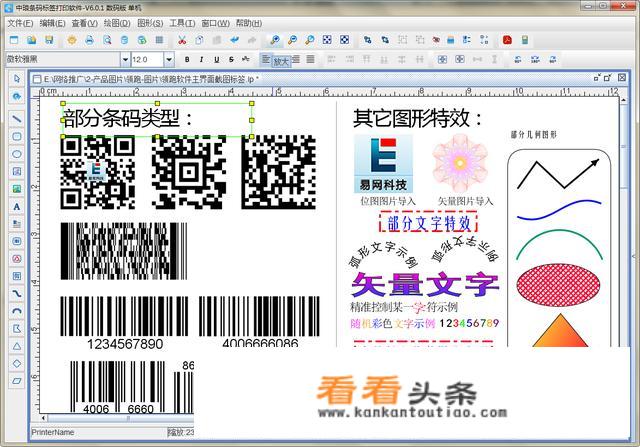Screen dimensions: 640x447
Task: Open the 图形(S) menu
Action: click(150, 23)
